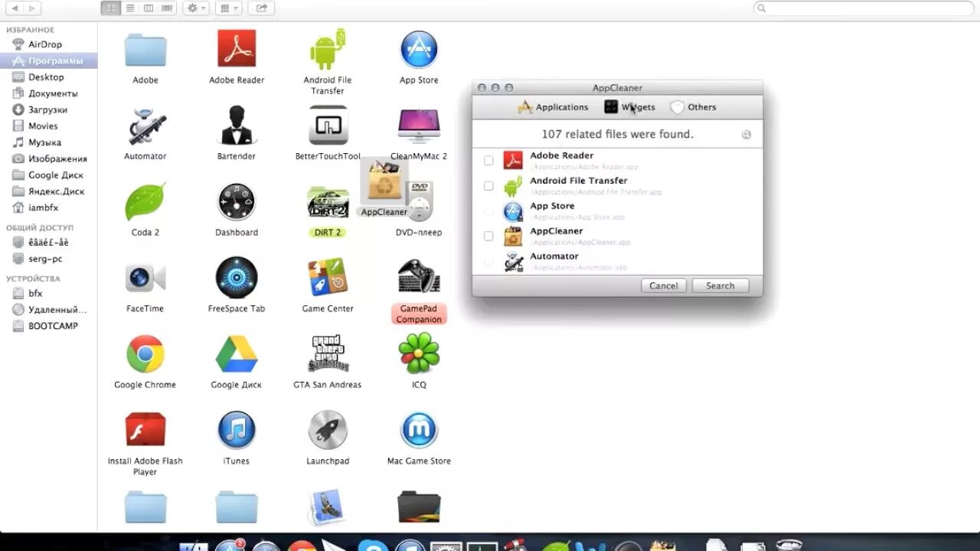Select the Adobe Reader row name in AppCleaner

pyautogui.click(x=561, y=155)
